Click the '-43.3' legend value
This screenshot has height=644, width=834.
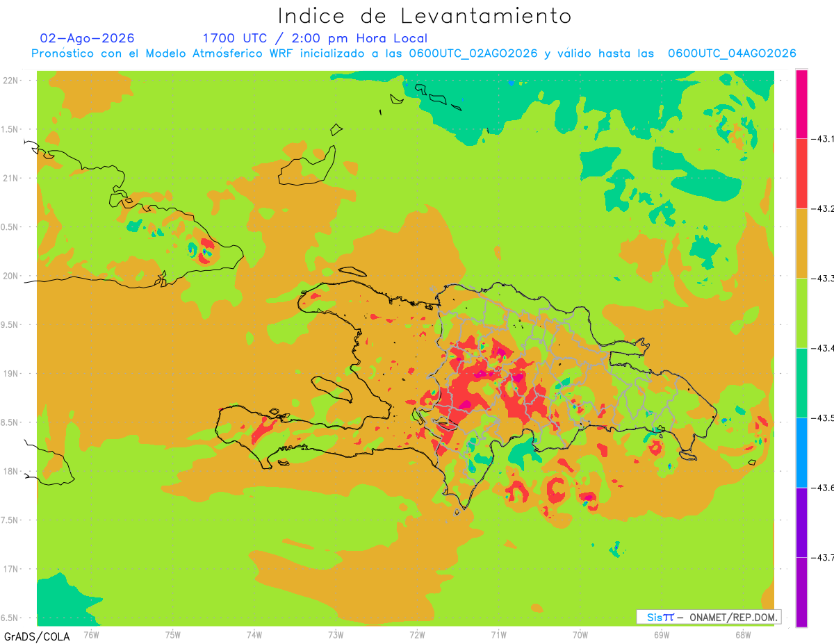coord(822,278)
